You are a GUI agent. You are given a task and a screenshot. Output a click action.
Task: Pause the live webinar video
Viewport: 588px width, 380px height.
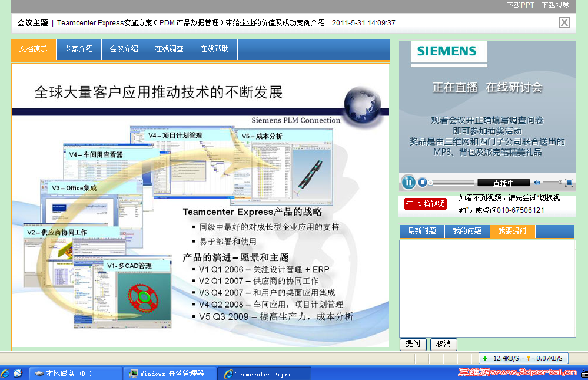point(408,183)
